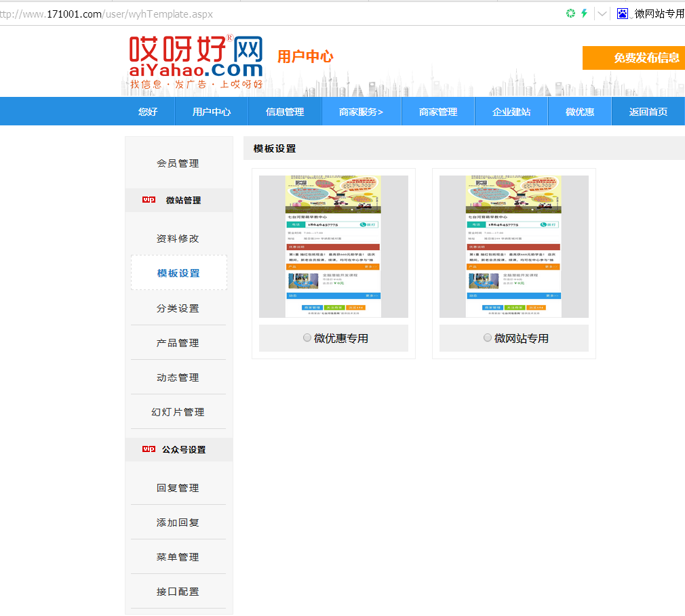The width and height of the screenshot is (685, 616).
Task: Click the lightning bolt speed mode icon
Action: tap(583, 14)
